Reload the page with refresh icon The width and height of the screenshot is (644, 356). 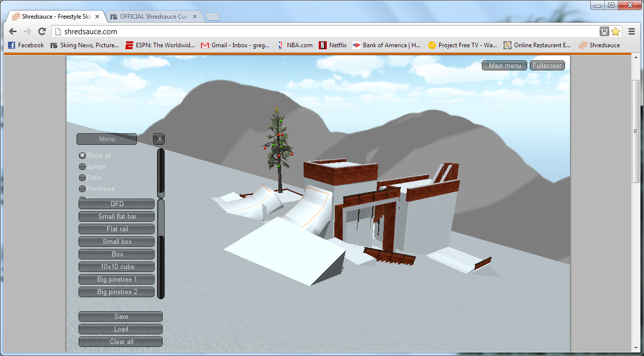pos(42,31)
